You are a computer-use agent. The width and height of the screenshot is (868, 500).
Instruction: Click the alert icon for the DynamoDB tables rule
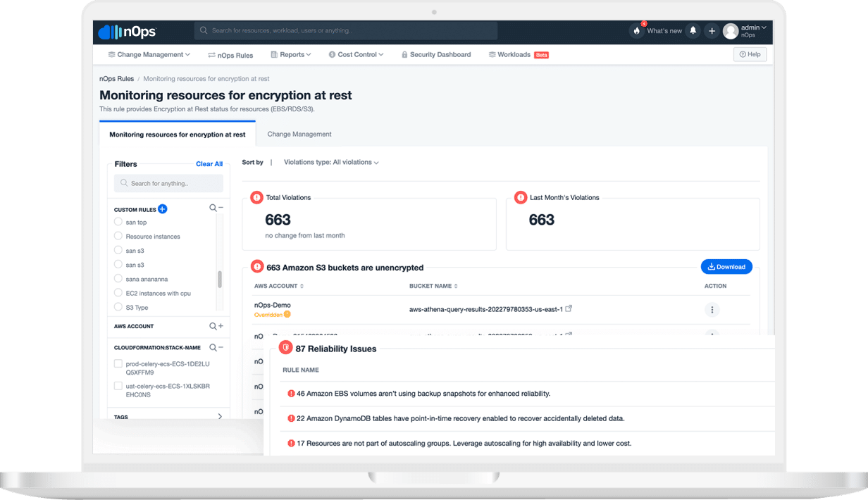click(x=291, y=418)
